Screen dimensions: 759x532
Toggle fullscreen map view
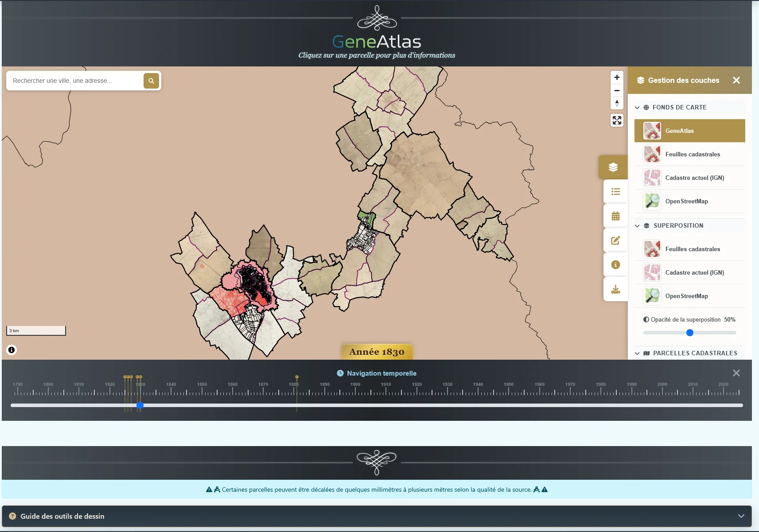tap(617, 120)
